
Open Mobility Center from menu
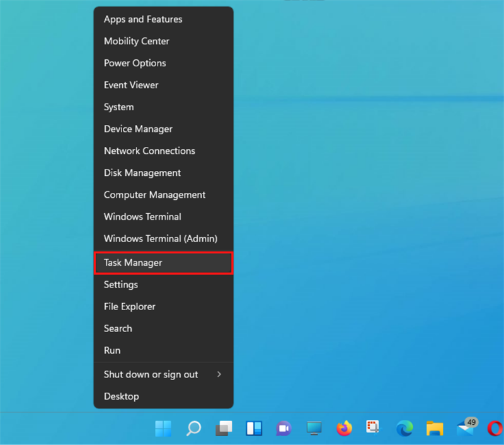point(163,41)
